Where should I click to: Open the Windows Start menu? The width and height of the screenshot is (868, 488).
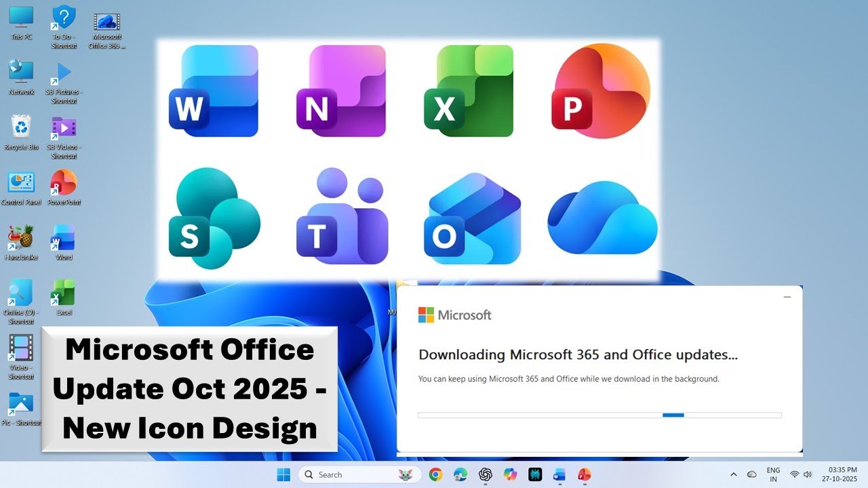(283, 474)
